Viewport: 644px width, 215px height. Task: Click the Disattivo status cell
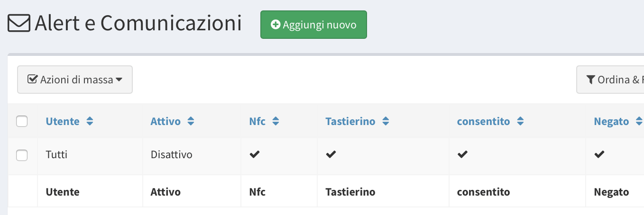[x=171, y=155]
